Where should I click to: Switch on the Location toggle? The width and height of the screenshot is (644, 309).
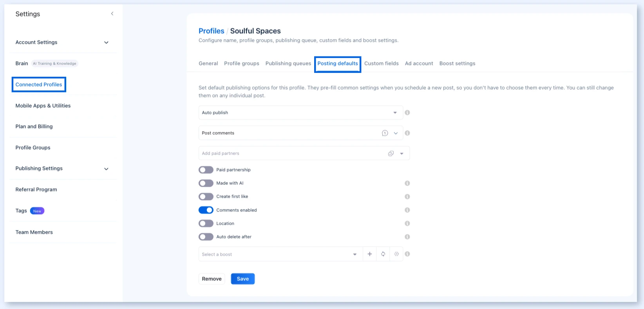206,223
